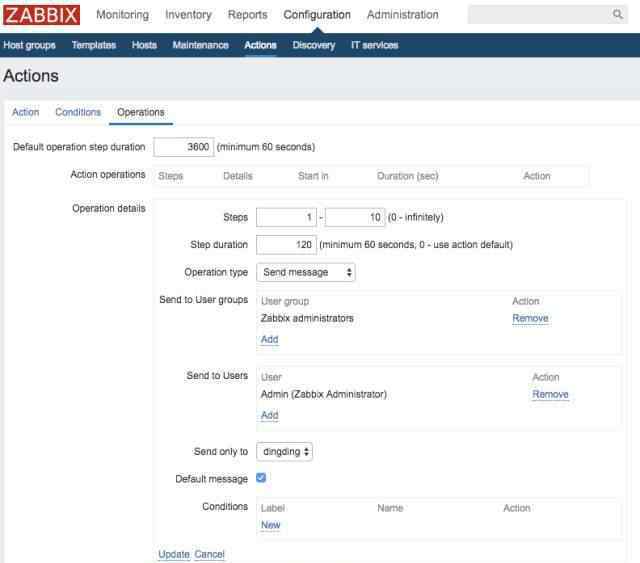The width and height of the screenshot is (640, 563).
Task: Focus the Steps to field
Action: tap(355, 217)
